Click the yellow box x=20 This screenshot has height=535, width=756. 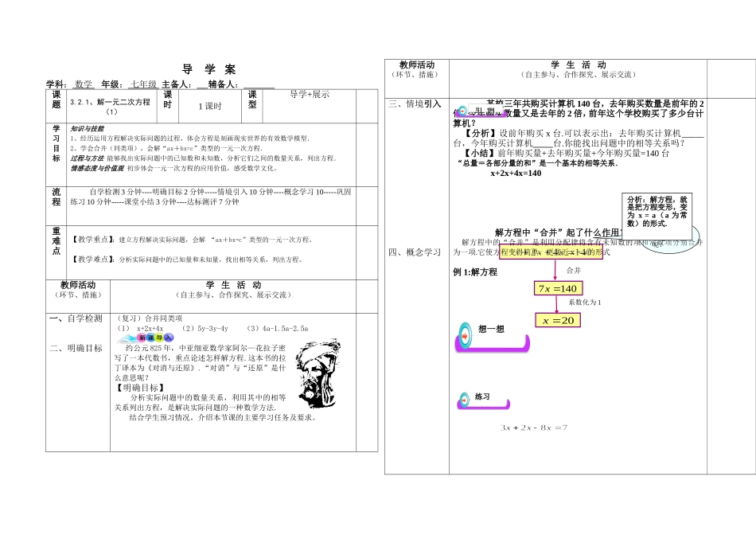click(x=558, y=320)
